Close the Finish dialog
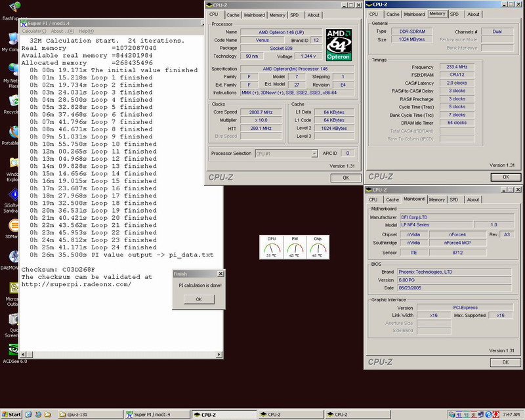Screen dimensions: 525x420 coord(220,274)
